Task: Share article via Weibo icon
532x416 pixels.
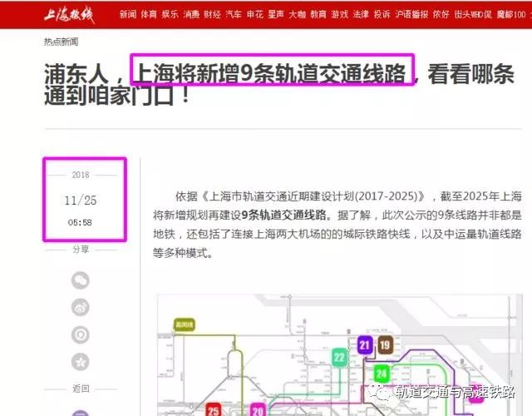Action: [81, 308]
